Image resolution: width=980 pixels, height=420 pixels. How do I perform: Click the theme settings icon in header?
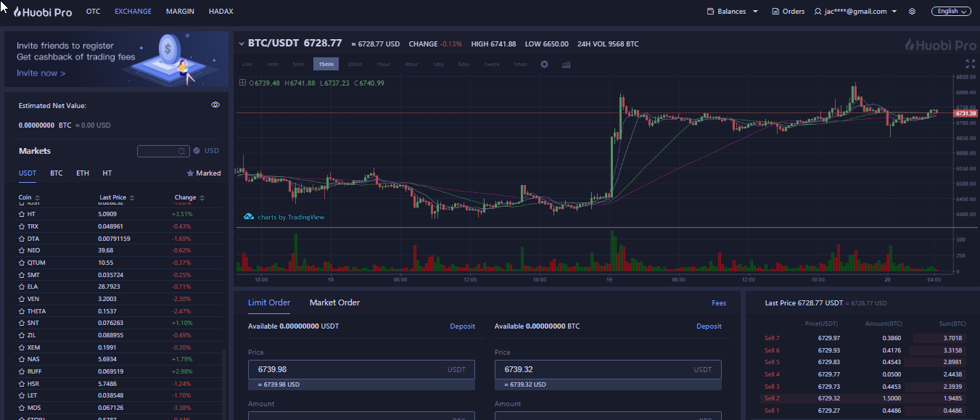pyautogui.click(x=913, y=12)
